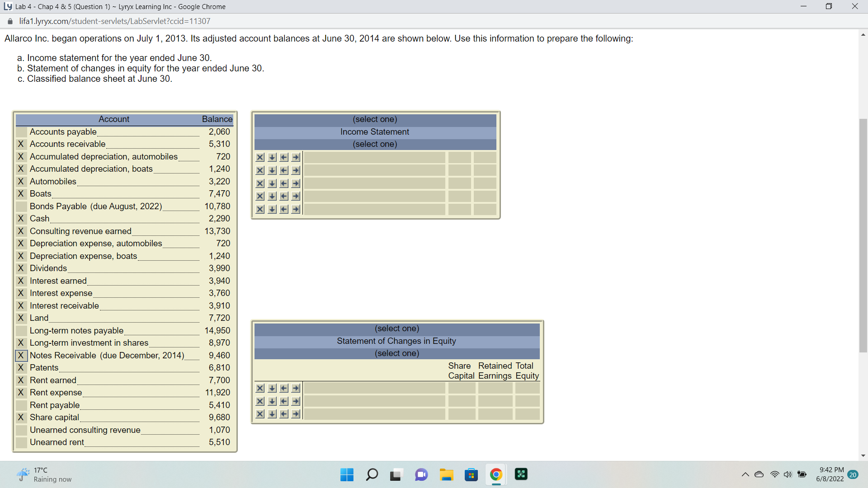Outdent the first equity statement row
The width and height of the screenshot is (868, 488).
click(x=284, y=388)
